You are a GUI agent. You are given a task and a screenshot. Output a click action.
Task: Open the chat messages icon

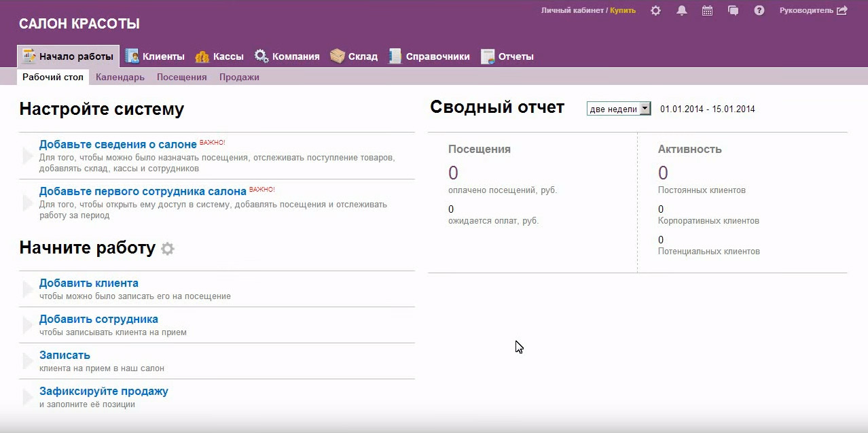click(733, 11)
